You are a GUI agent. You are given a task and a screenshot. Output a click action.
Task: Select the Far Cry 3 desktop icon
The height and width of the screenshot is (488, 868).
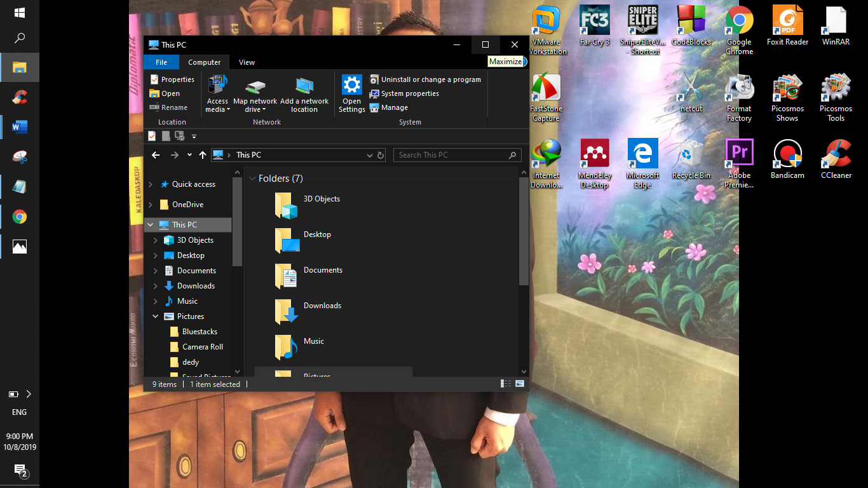(x=595, y=26)
